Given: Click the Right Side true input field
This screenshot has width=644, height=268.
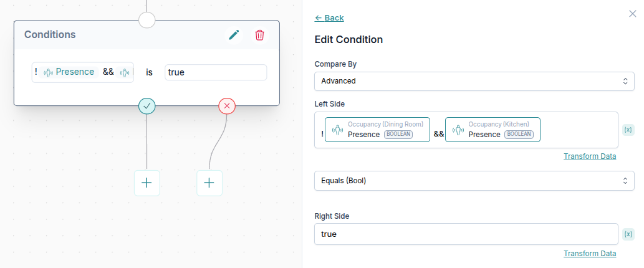Looking at the screenshot, I should 466,234.
